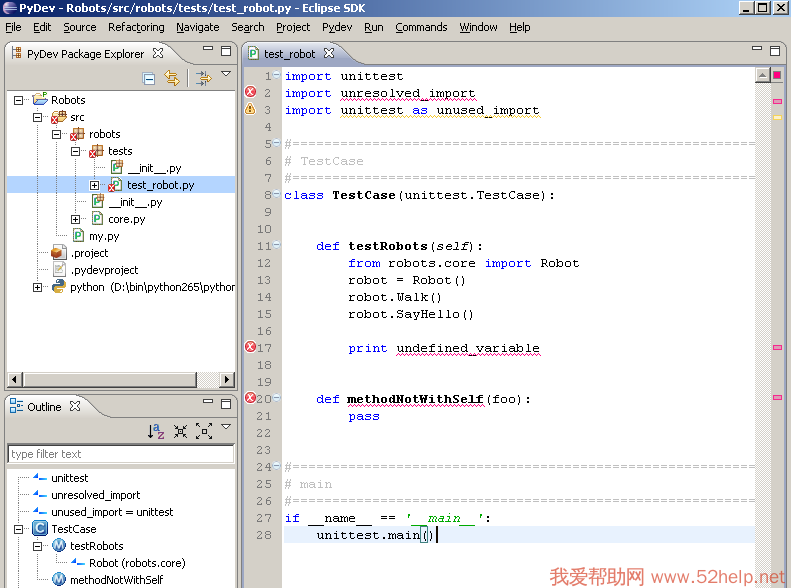
Task: Maximize the Outline panel
Action: pyautogui.click(x=226, y=404)
